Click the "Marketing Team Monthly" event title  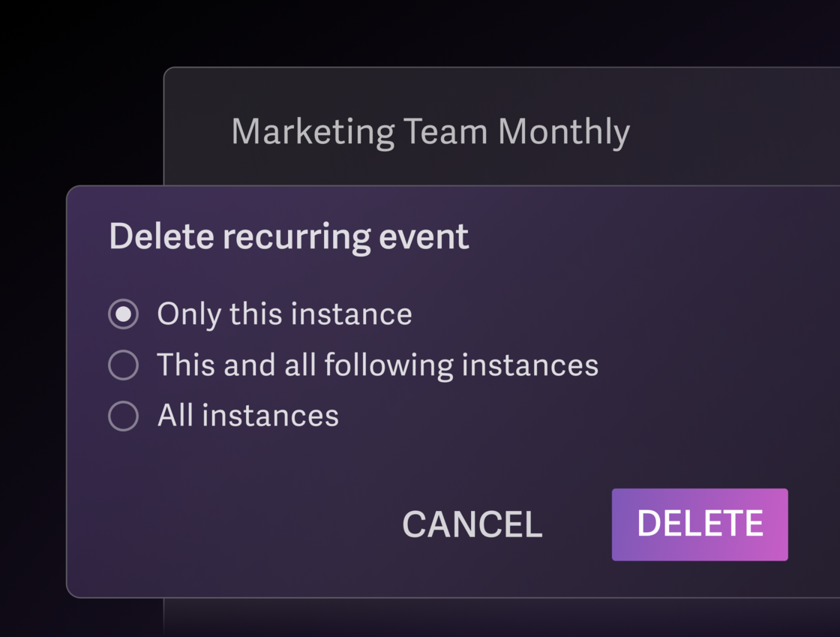click(x=430, y=132)
